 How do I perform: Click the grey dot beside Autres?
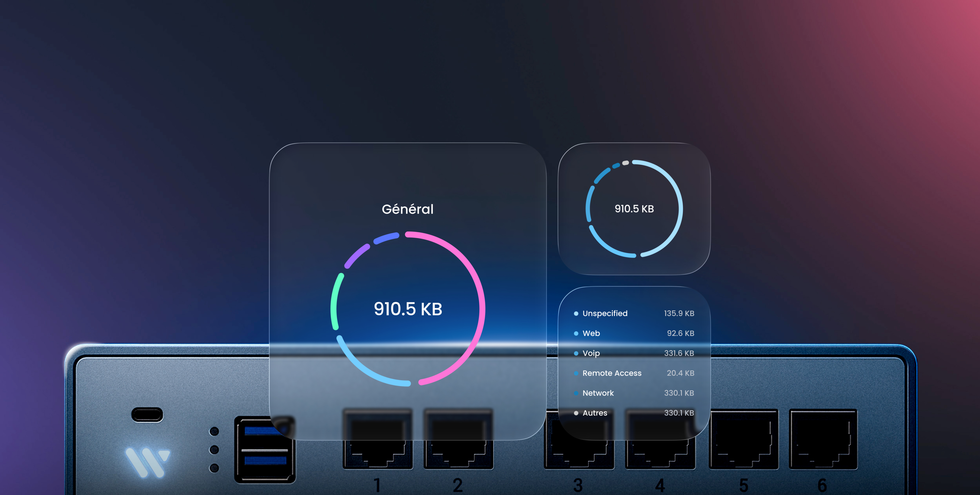576,413
